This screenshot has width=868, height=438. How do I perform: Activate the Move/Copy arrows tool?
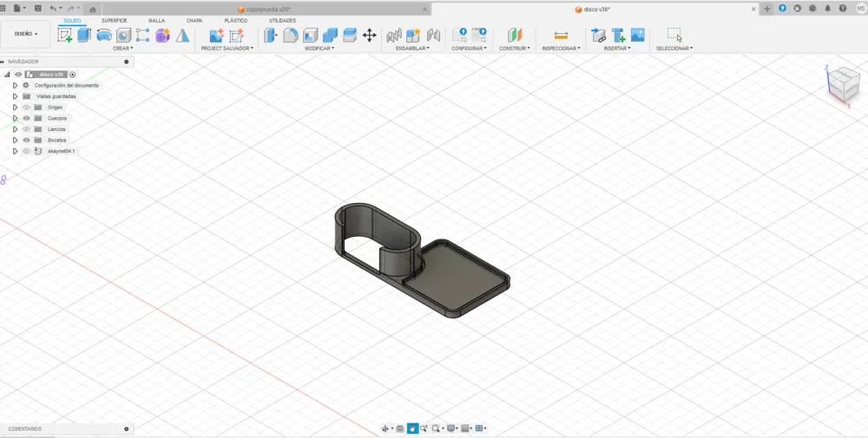click(x=369, y=36)
